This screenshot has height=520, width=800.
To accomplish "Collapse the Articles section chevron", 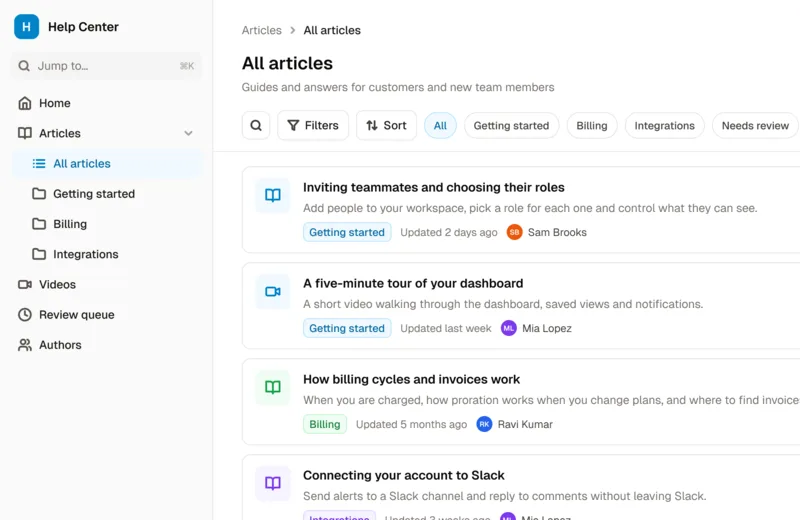I will [x=188, y=133].
